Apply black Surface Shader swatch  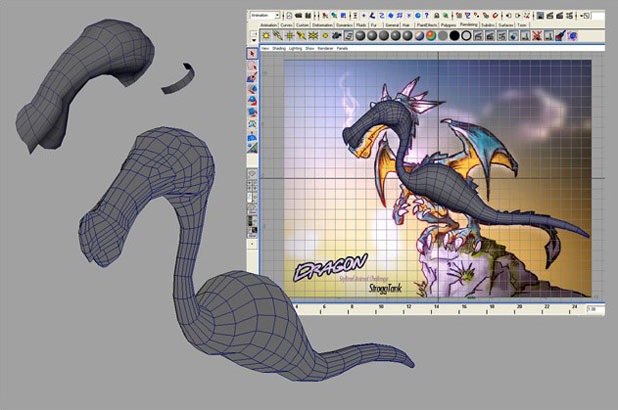click(x=454, y=36)
